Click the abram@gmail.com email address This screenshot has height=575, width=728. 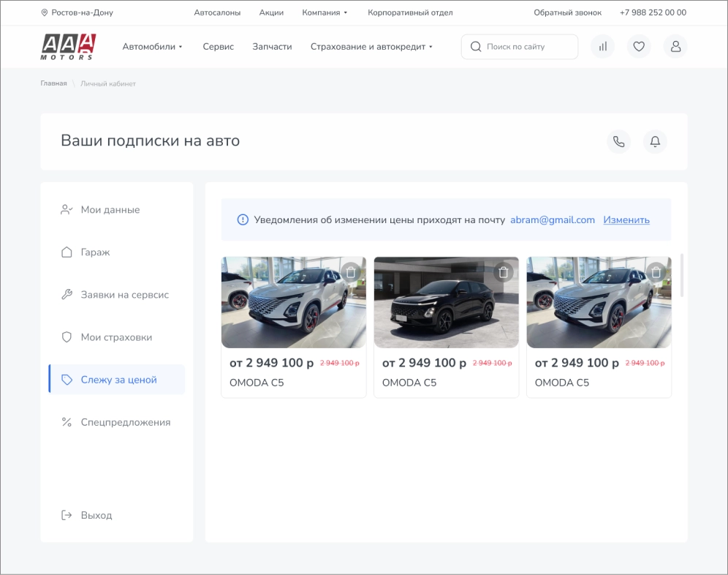[x=553, y=220]
